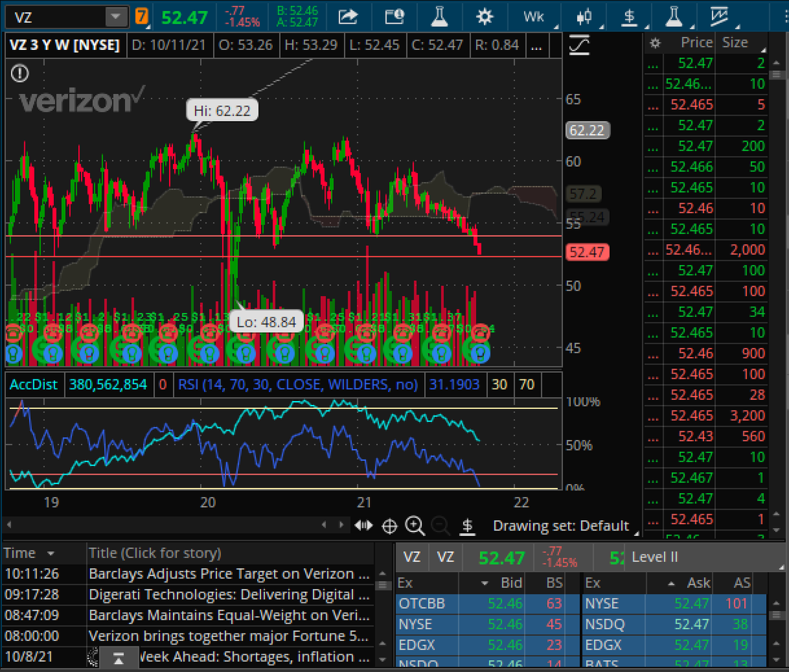Screen dimensions: 789x672
Task: Click the AccDist study label
Action: click(x=34, y=385)
